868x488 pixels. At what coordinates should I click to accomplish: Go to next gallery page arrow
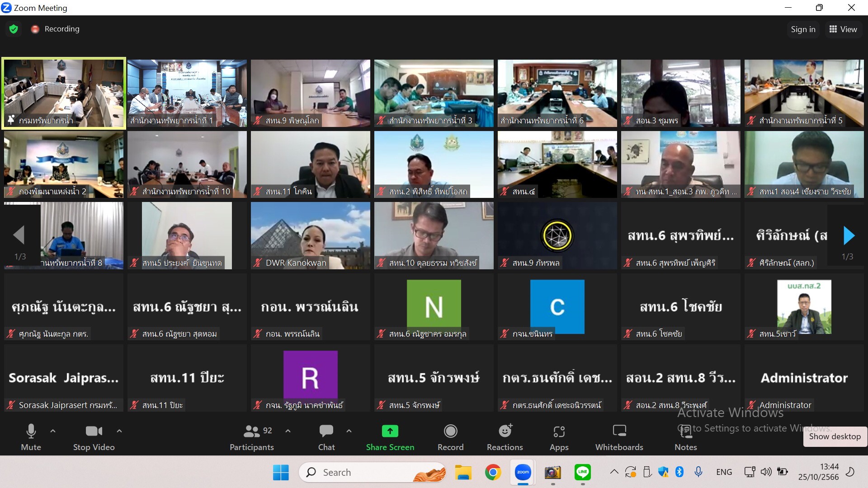coord(849,235)
